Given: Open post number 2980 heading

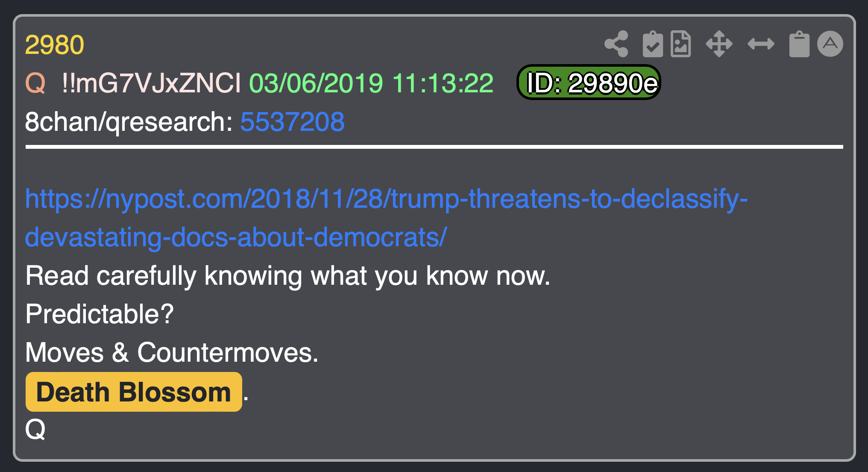Looking at the screenshot, I should (x=55, y=45).
